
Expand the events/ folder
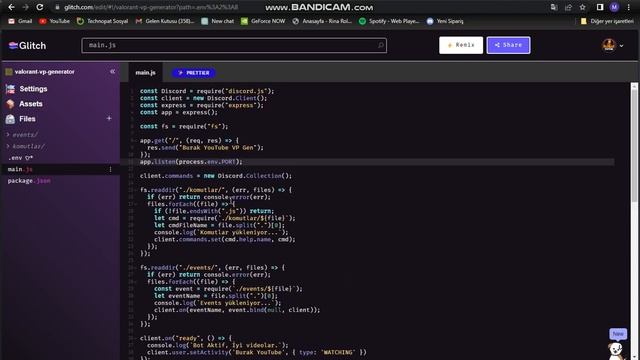(x=22, y=135)
